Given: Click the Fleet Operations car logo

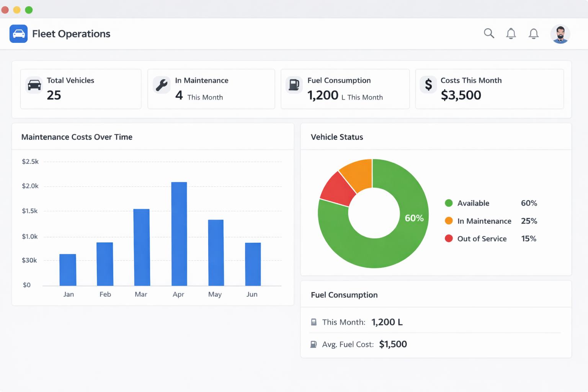Looking at the screenshot, I should tap(18, 34).
